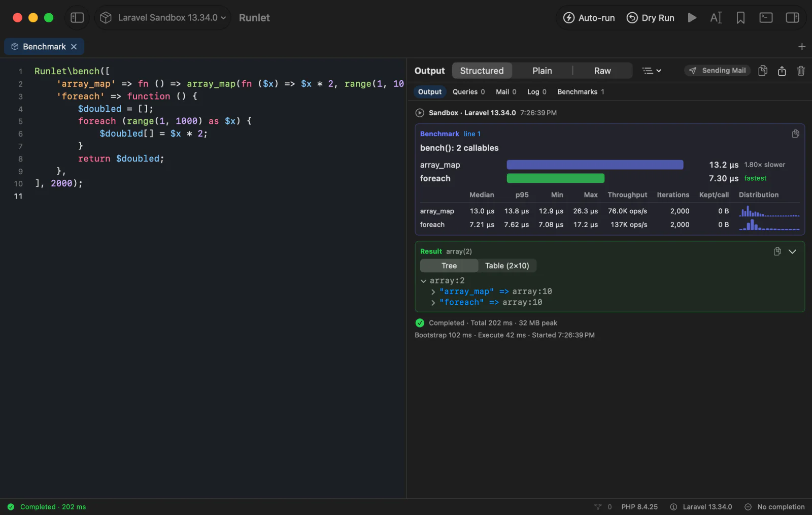The width and height of the screenshot is (812, 515).
Task: Click the AI text cursor icon
Action: pos(716,18)
